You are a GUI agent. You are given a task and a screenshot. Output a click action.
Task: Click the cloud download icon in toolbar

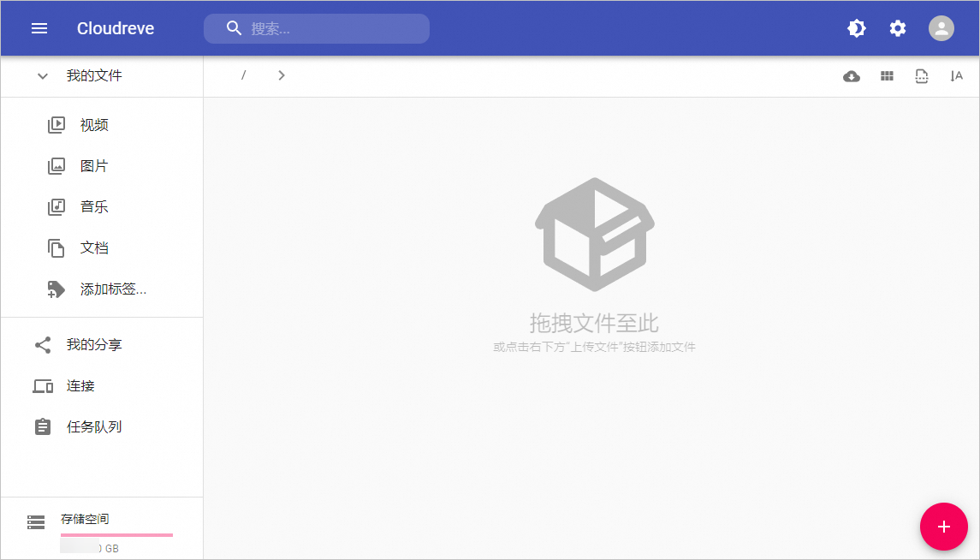851,76
